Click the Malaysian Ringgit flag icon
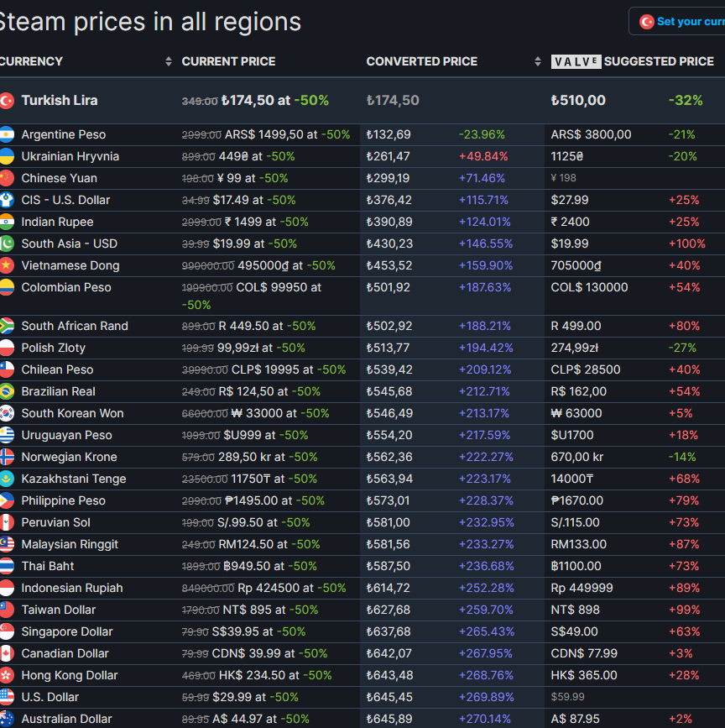 tap(7, 544)
